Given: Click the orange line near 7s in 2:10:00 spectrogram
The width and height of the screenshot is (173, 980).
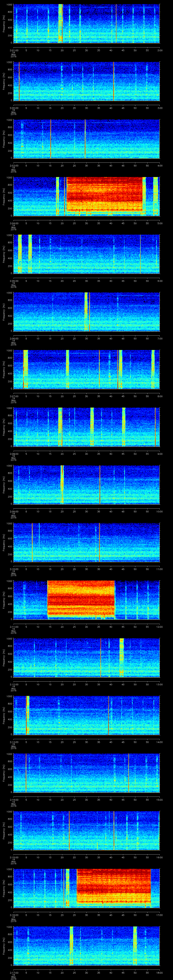Looking at the screenshot, I should (32, 543).
